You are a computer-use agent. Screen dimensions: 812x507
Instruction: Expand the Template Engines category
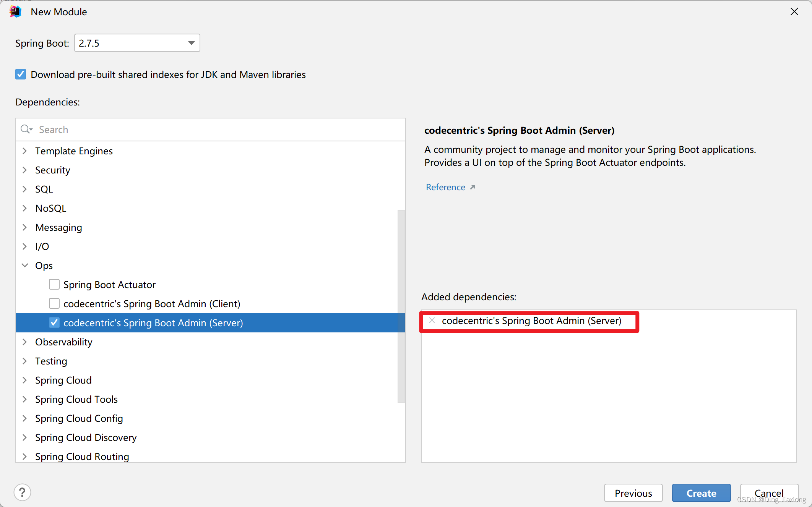pyautogui.click(x=25, y=151)
